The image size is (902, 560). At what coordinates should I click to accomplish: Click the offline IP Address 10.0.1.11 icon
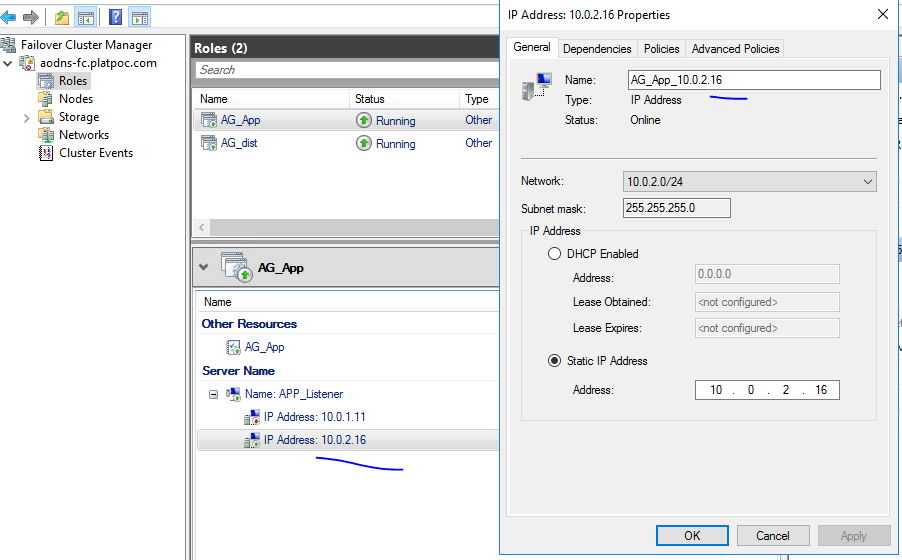(252, 417)
